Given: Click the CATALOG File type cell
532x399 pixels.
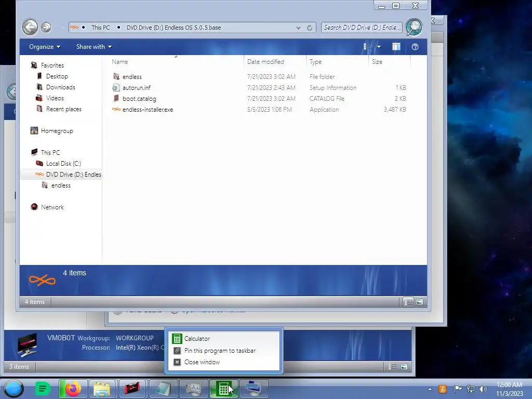Looking at the screenshot, I should (x=327, y=98).
